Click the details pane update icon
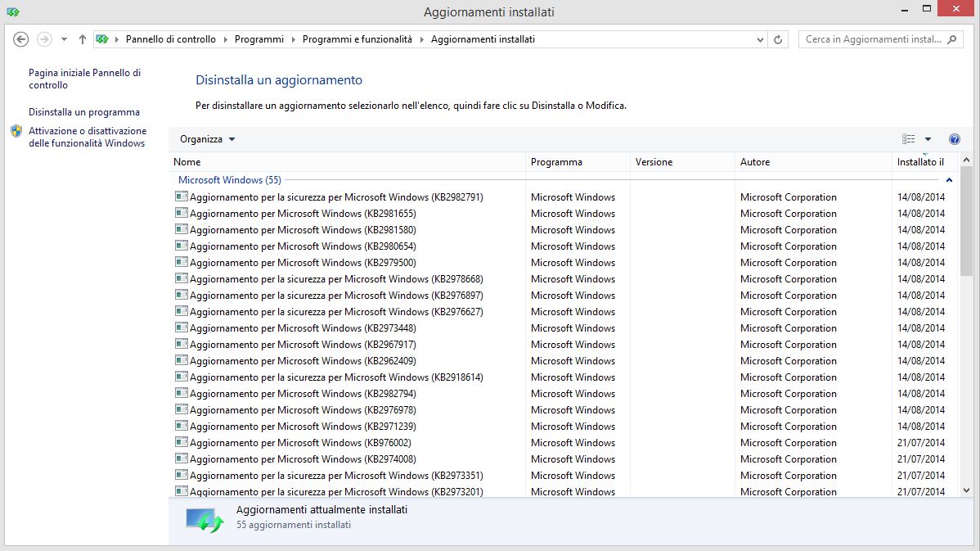980x551 pixels. tap(205, 521)
